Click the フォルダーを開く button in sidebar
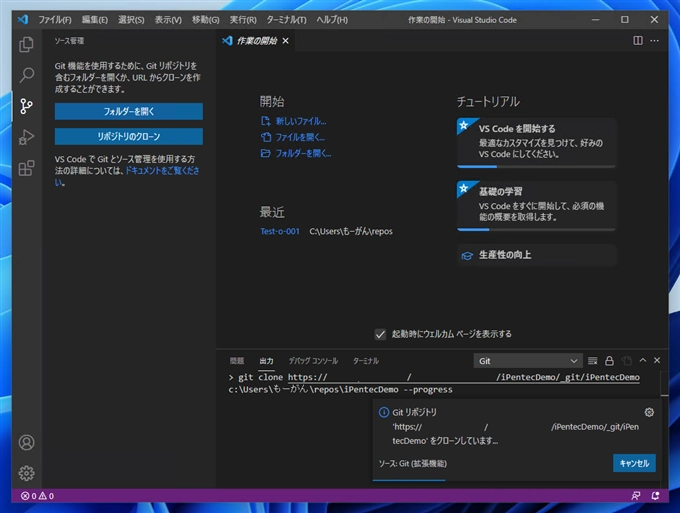Image resolution: width=680 pixels, height=513 pixels. (x=128, y=111)
